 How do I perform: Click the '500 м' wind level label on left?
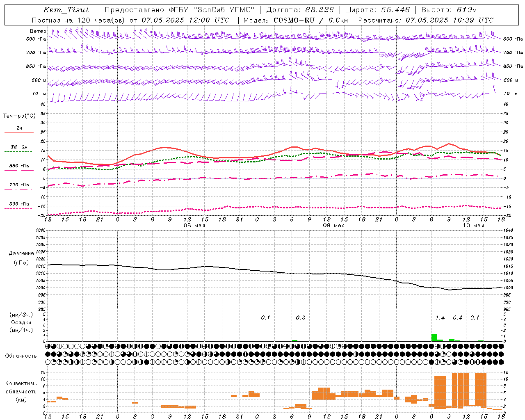pos(39,80)
